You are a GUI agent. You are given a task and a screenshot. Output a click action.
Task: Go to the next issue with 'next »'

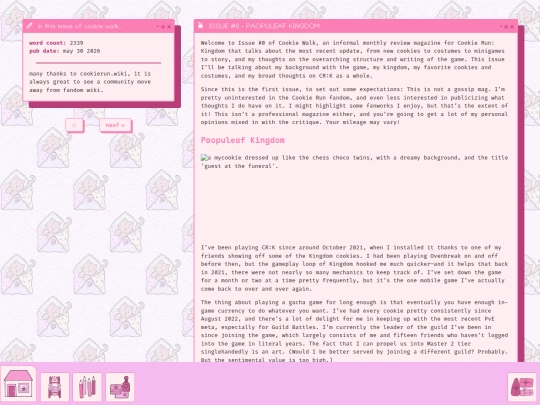[115, 125]
